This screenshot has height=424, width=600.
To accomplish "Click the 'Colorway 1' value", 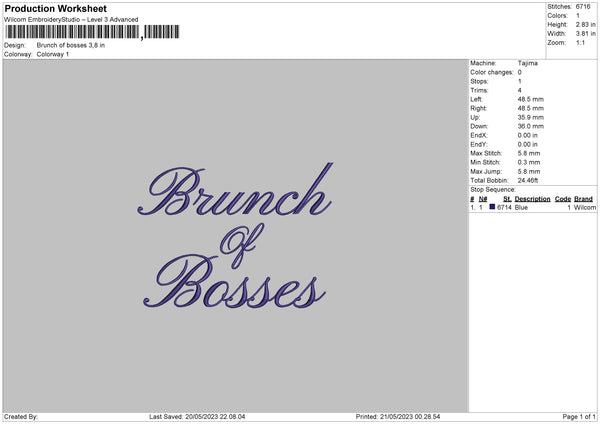I will 53,54.
